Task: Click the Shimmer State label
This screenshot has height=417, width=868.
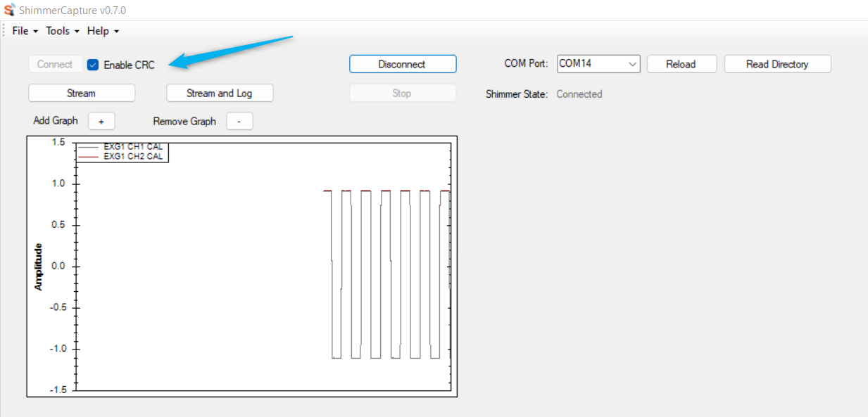Action: (517, 94)
